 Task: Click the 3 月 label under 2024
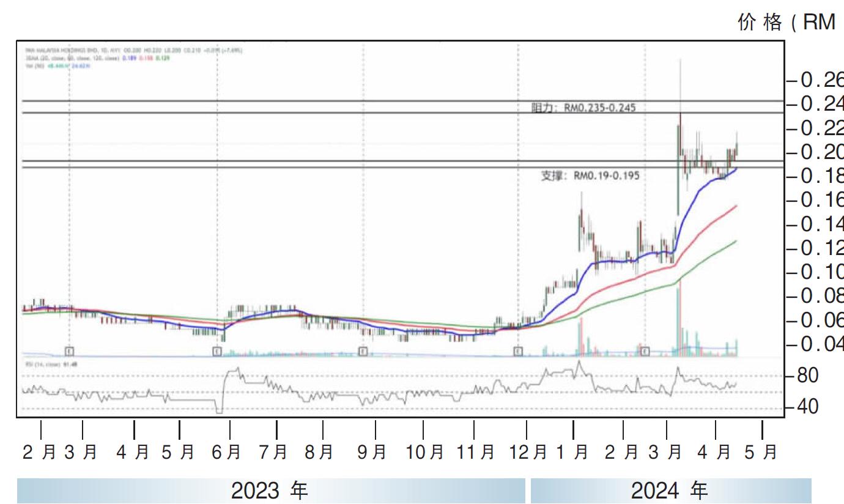pos(666,453)
